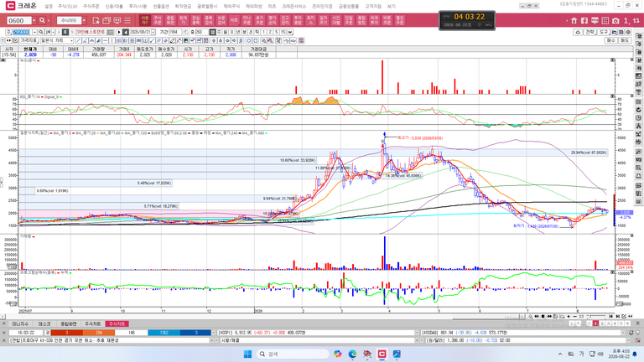Click the camera capture icon in the toolbar

pos(615,20)
